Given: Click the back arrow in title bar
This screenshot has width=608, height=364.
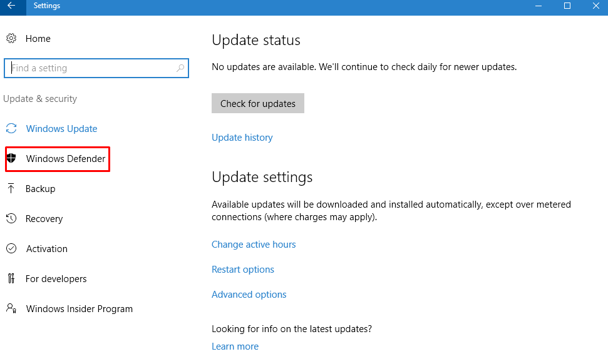Looking at the screenshot, I should click(x=11, y=6).
